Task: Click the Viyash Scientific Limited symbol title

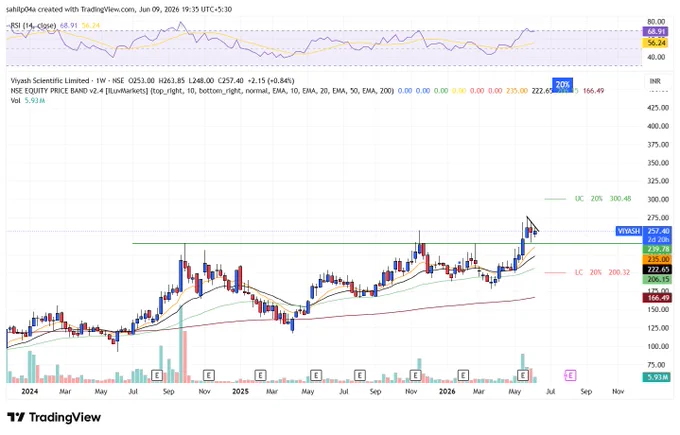Action: 50,81
